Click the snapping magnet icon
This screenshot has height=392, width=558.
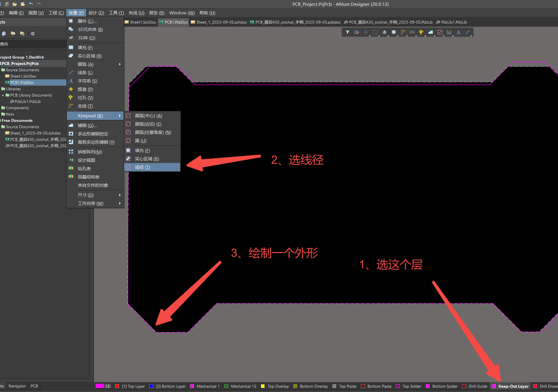tap(357, 32)
